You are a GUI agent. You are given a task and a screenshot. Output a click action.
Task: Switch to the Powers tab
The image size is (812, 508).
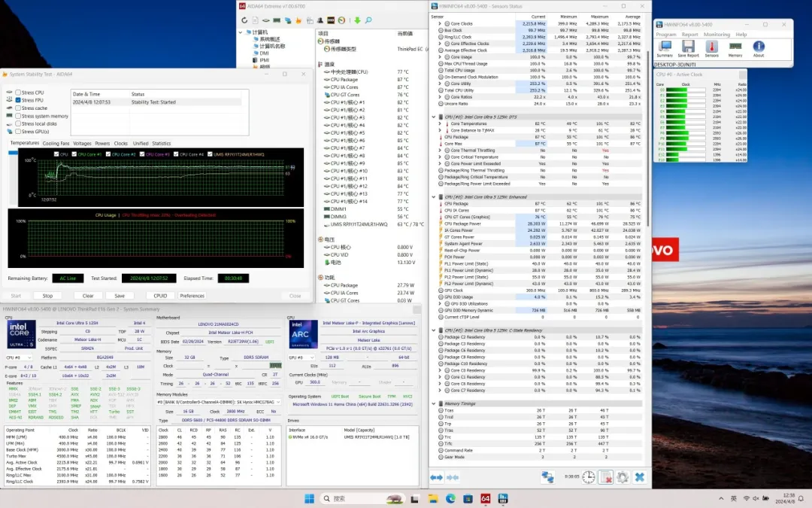click(102, 143)
